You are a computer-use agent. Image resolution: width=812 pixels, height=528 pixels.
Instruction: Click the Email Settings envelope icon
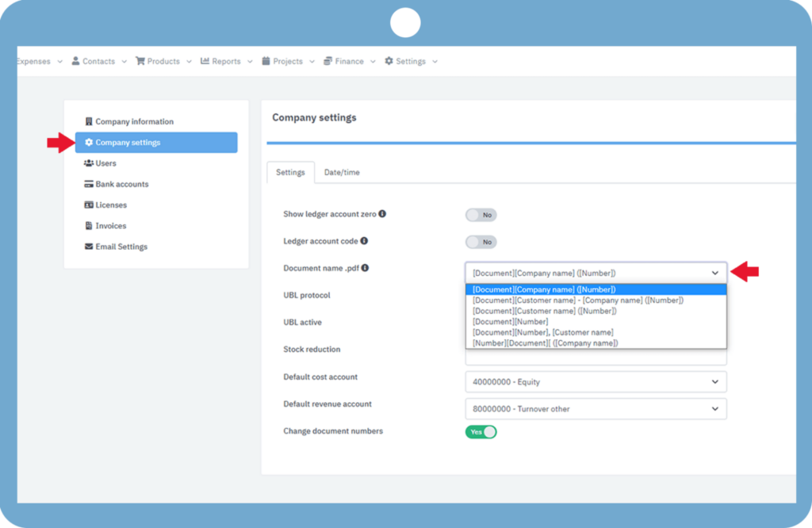pos(89,247)
